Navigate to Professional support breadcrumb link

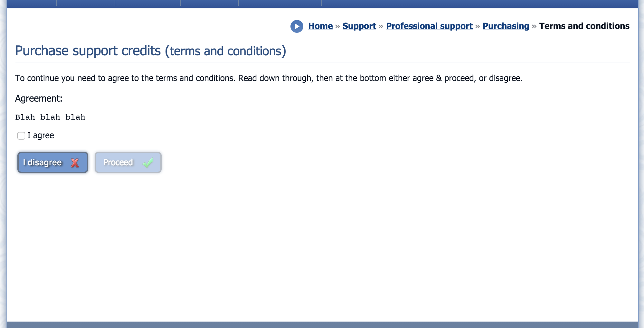point(429,26)
